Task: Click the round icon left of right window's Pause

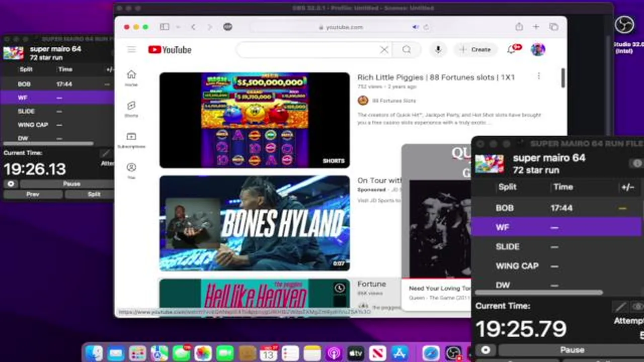Action: [486, 350]
